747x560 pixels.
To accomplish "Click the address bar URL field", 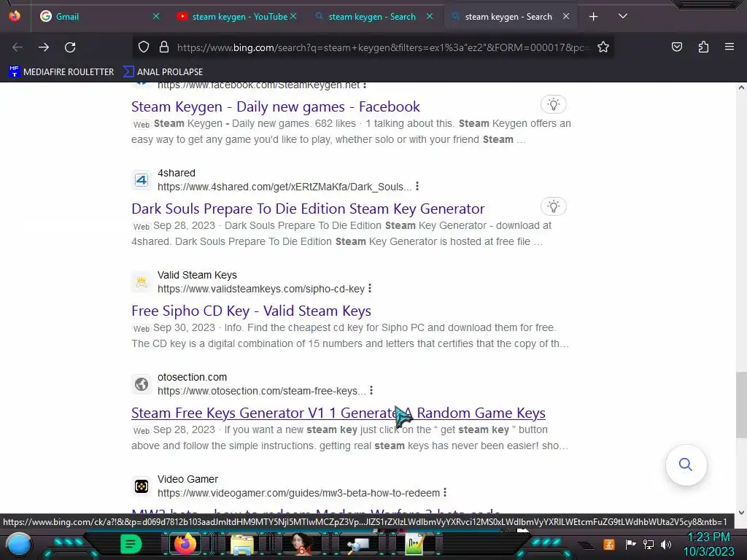I will pos(383,47).
